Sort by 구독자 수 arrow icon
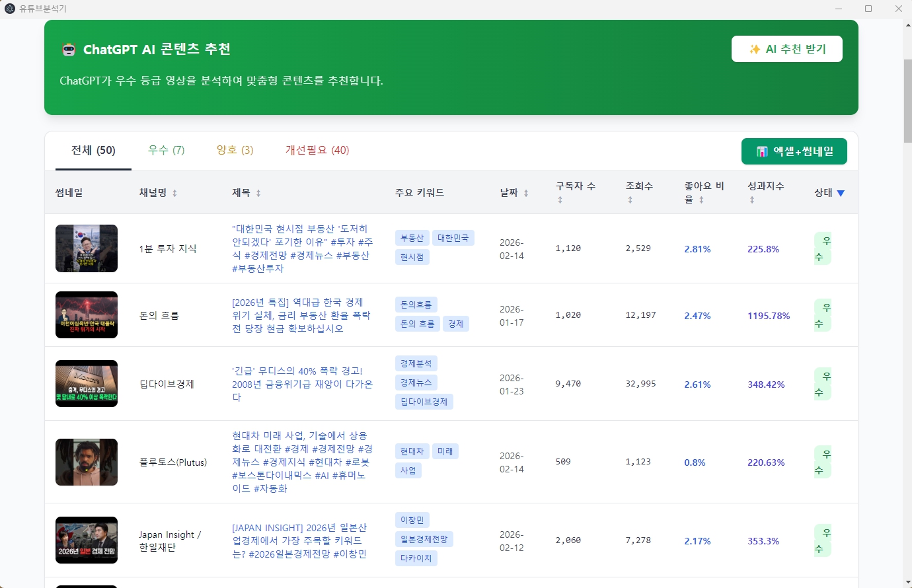This screenshot has width=912, height=588. pyautogui.click(x=560, y=200)
